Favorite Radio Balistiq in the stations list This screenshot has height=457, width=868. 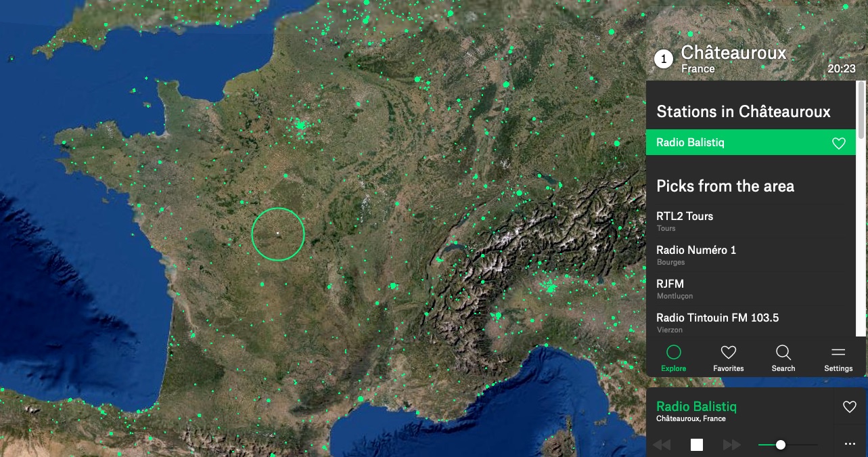[839, 143]
